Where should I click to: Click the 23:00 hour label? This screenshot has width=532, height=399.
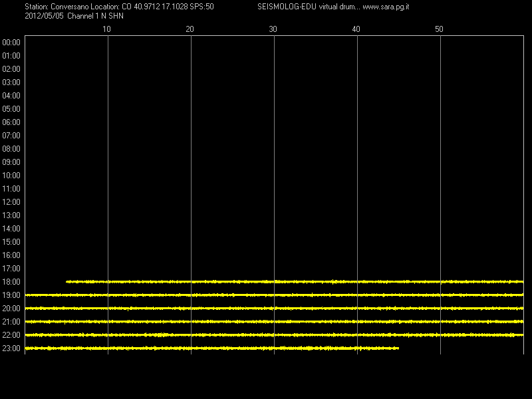point(11,348)
